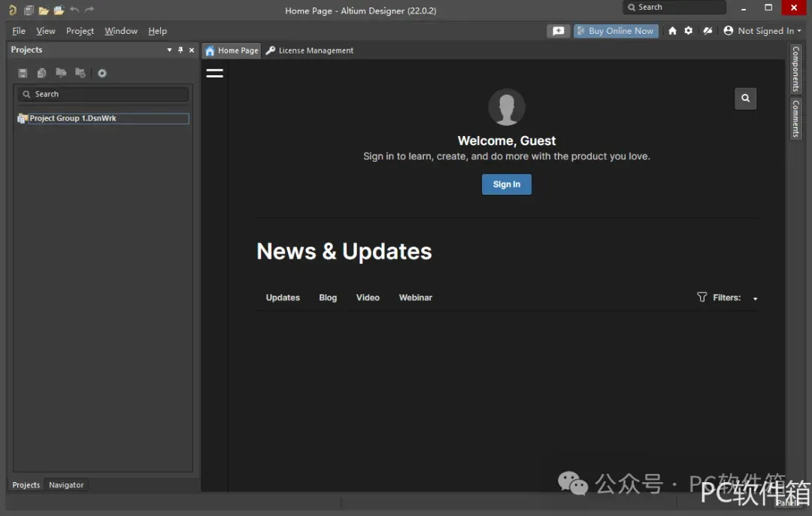The height and width of the screenshot is (516, 812).
Task: Select the Updates news tab
Action: tap(283, 297)
